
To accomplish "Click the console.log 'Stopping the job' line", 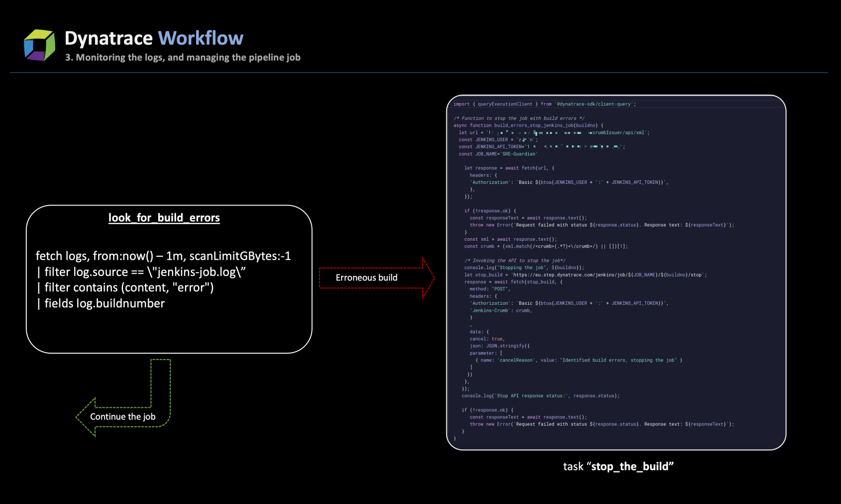I will coord(523,268).
